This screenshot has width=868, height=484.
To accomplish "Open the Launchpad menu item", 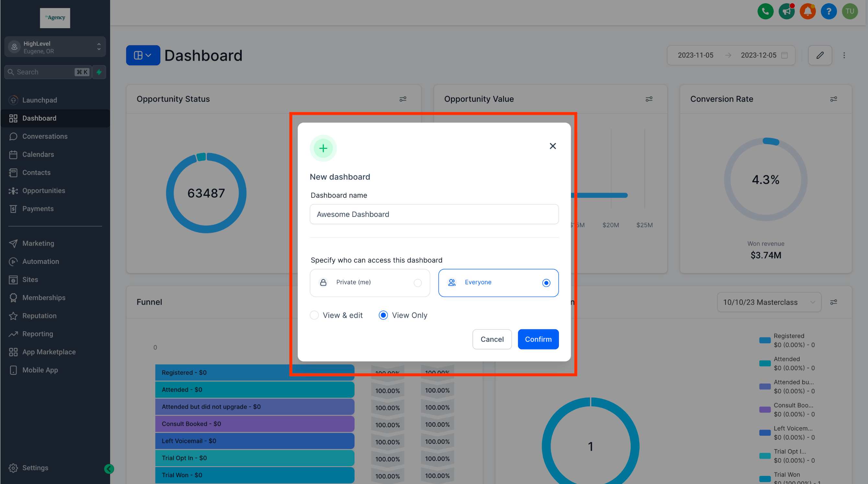I will (55, 100).
